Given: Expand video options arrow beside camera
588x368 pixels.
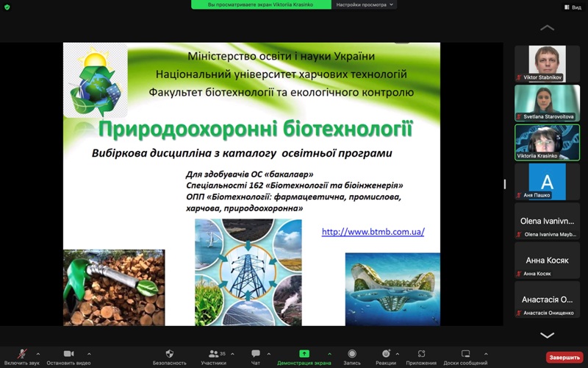Looking at the screenshot, I should pyautogui.click(x=89, y=354).
